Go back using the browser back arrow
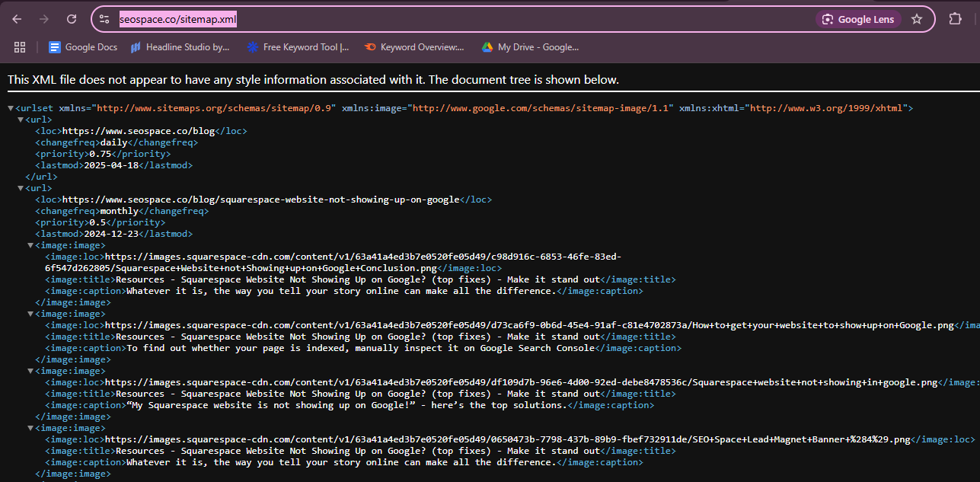 tap(17, 19)
